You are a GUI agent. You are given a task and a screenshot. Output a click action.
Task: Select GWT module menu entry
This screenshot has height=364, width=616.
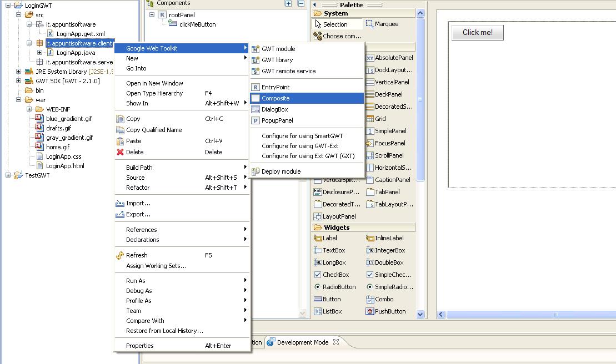click(x=307, y=49)
